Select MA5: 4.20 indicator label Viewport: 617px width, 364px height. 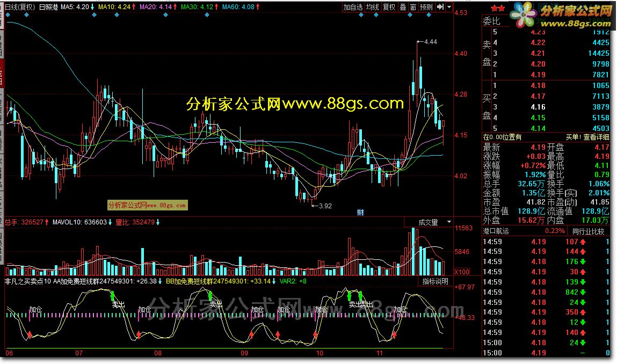[x=74, y=7]
